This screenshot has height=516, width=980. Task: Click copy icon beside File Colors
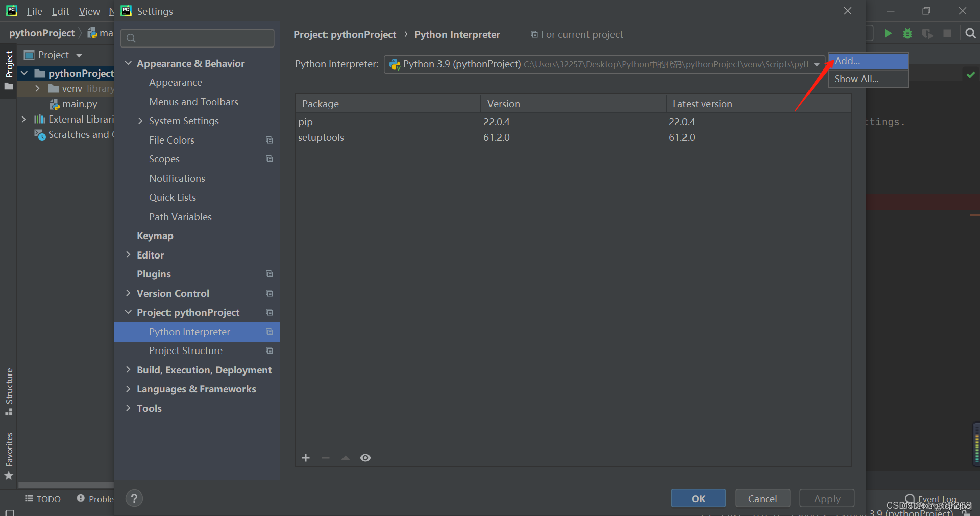click(x=269, y=140)
